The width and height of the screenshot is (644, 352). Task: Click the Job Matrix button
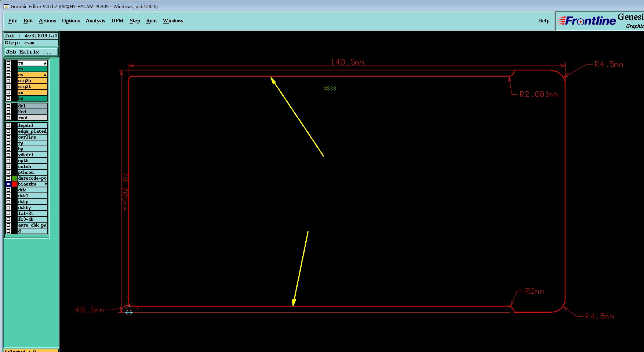click(31, 52)
